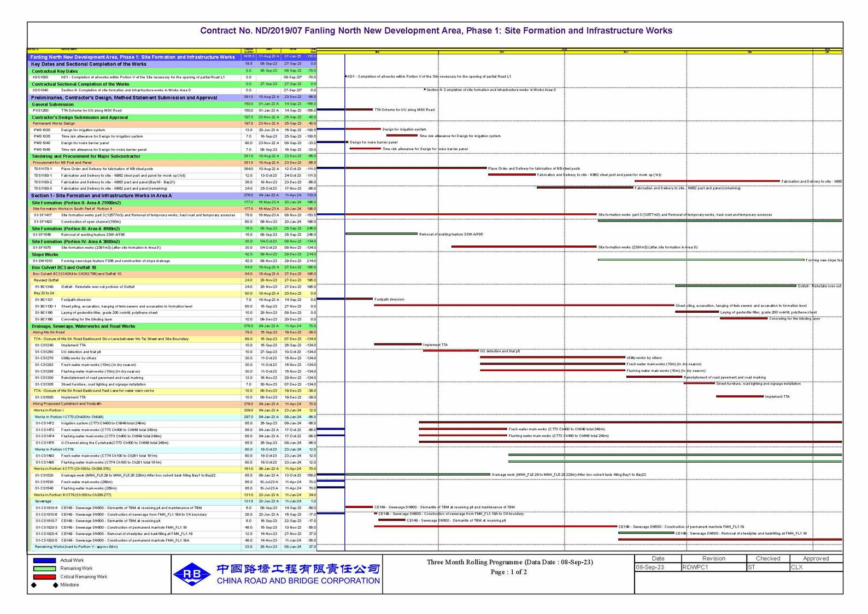Click the red Critical Remaining Work swatch
The width and height of the screenshot is (868, 614).
(44, 577)
